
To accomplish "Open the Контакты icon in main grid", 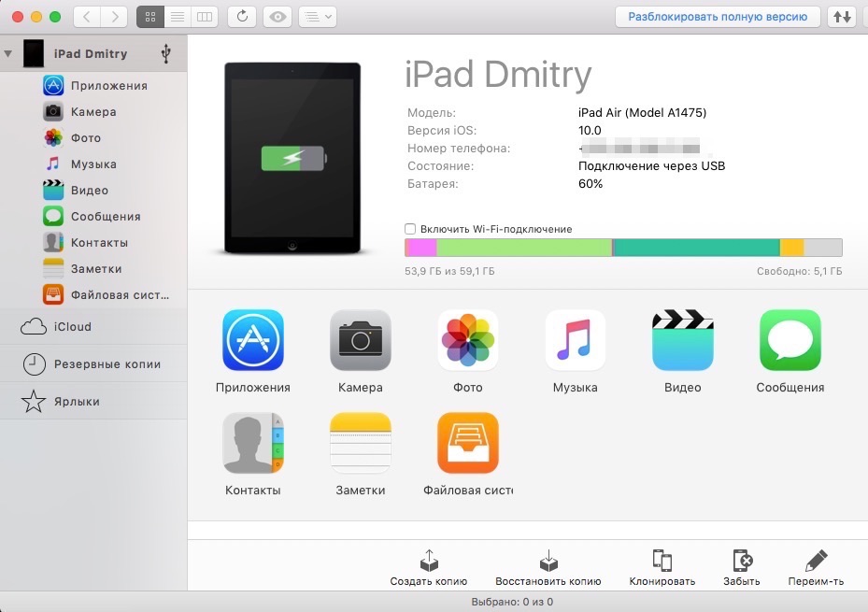I will pyautogui.click(x=252, y=444).
